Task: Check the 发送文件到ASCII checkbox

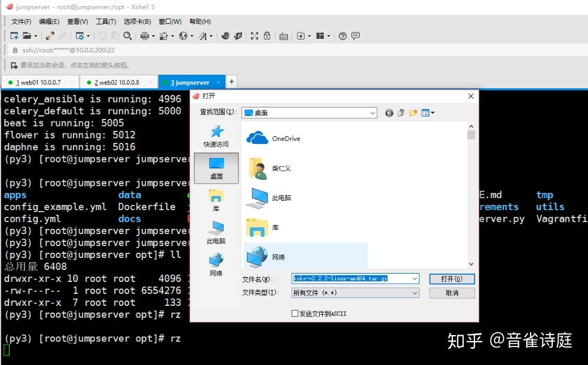Action: click(x=295, y=313)
